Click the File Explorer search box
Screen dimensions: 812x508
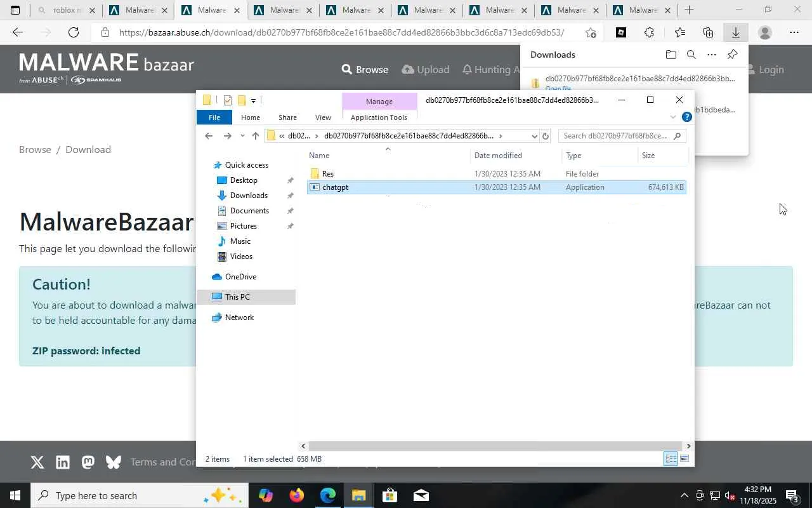(x=622, y=136)
